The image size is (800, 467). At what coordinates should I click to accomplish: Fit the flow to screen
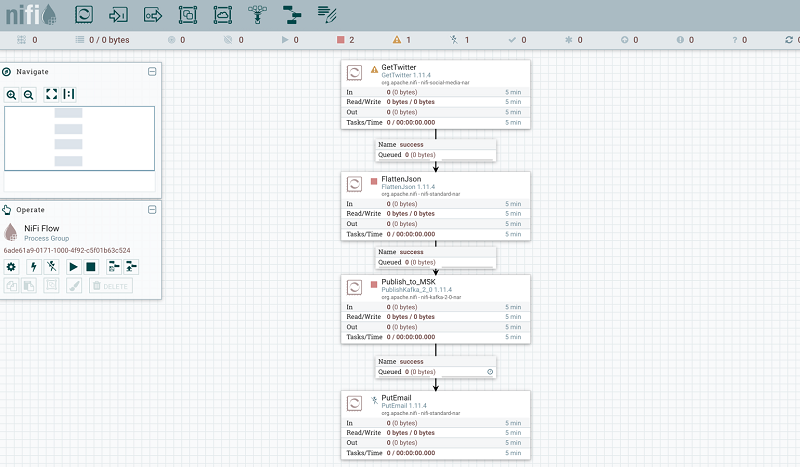pos(52,94)
